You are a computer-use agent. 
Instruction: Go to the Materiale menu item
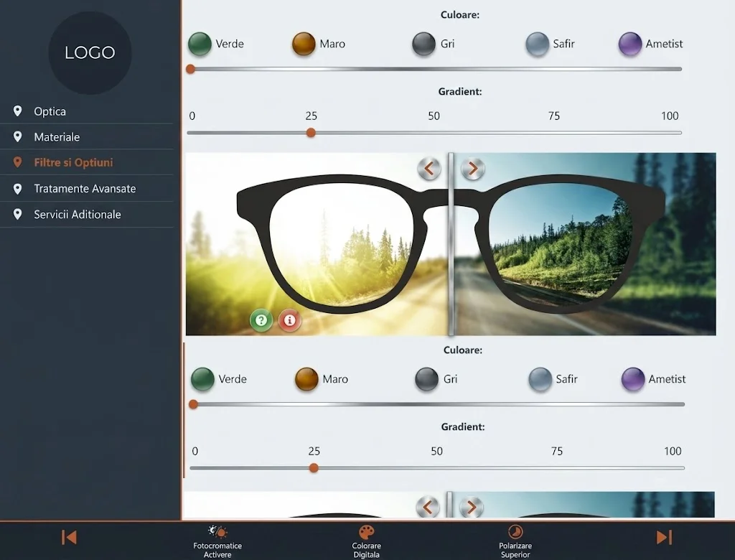point(87,137)
